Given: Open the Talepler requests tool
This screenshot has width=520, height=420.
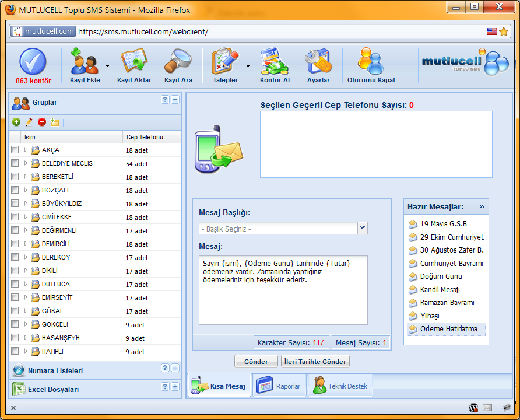Looking at the screenshot, I should 226,65.
